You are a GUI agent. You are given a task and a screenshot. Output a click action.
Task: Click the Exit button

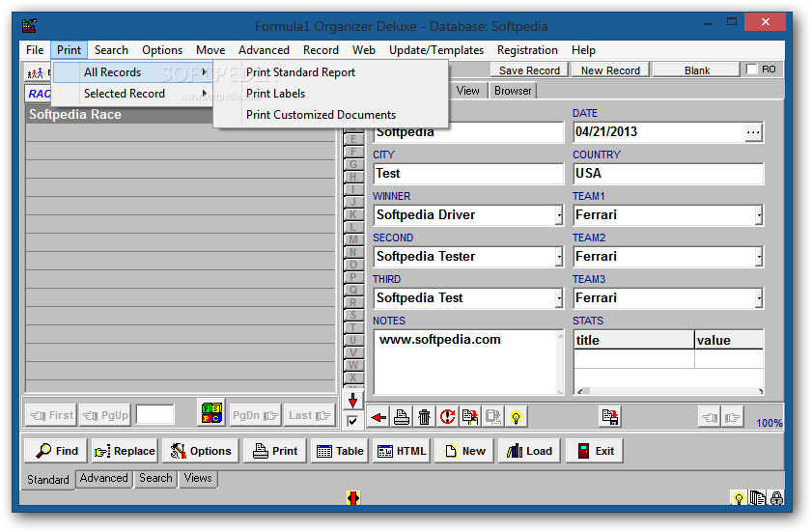click(x=594, y=451)
